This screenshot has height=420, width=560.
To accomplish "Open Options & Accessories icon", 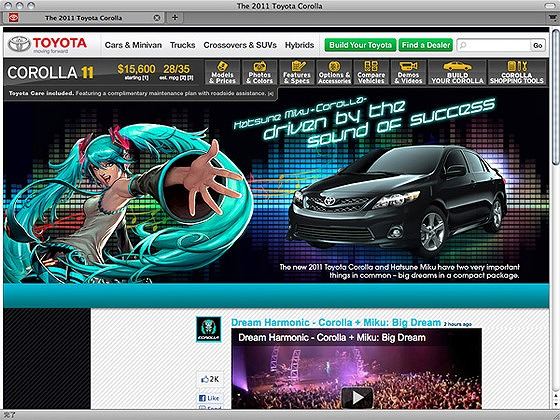I will tap(334, 66).
